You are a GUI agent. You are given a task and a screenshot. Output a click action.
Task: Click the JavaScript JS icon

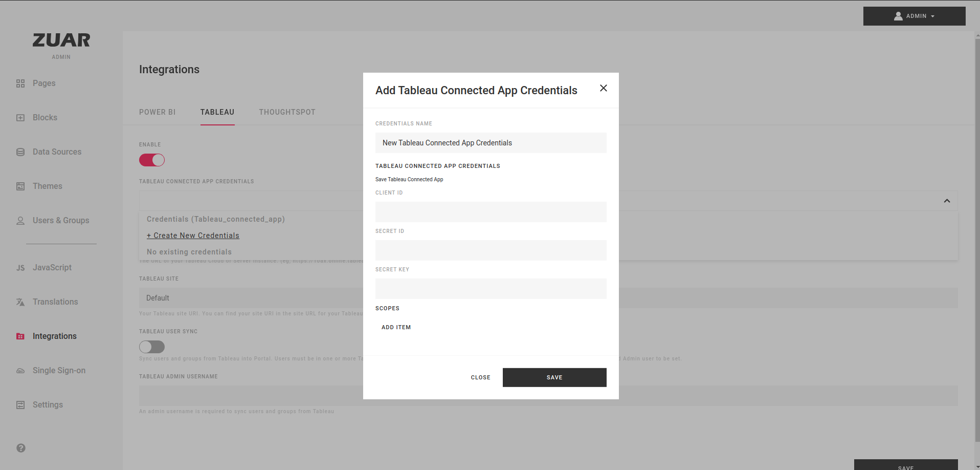coord(20,268)
